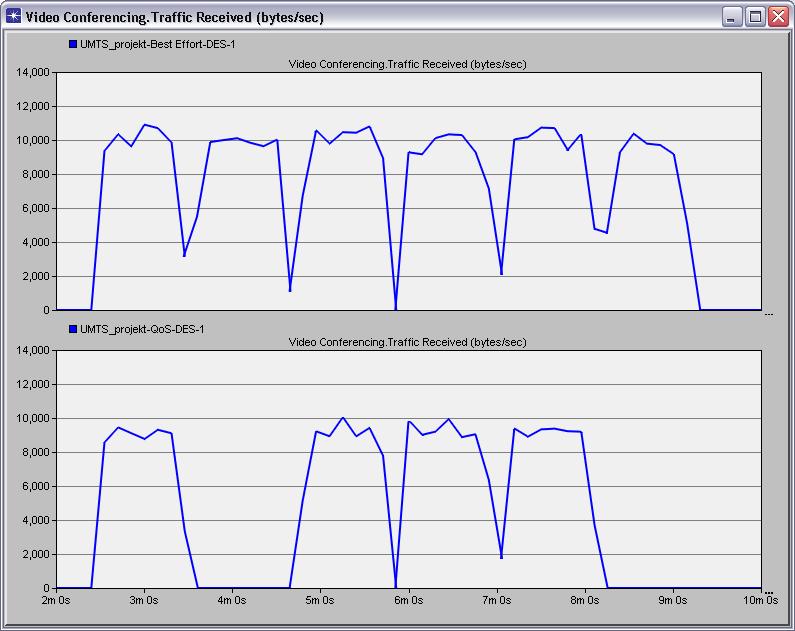This screenshot has height=631, width=795.
Task: Click the 4,000 y-axis label on top graph
Action: 35,242
